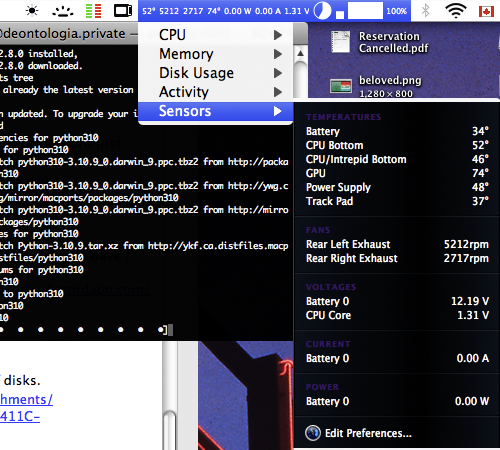
Task: Open the Memory submenu
Action: [x=216, y=54]
